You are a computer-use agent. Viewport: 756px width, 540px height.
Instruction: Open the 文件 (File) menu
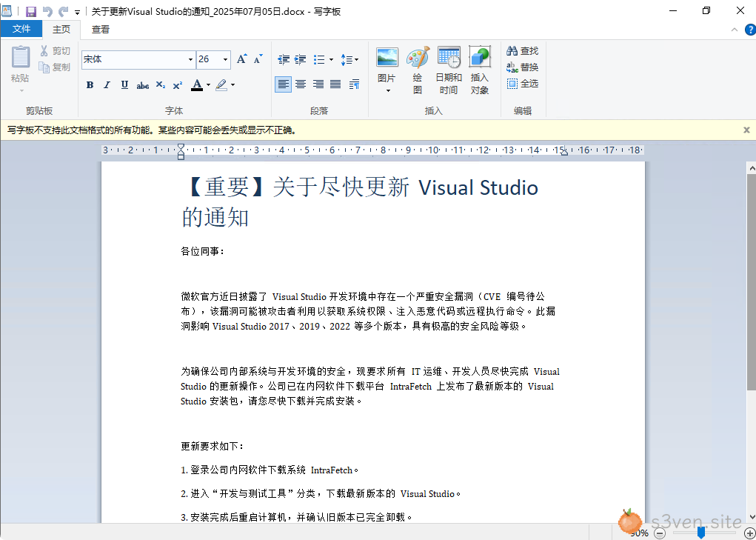(21, 29)
